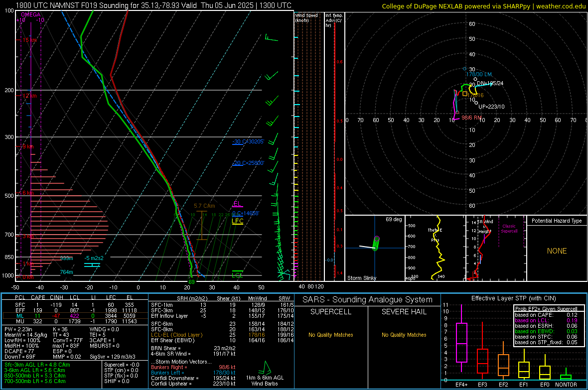588x390 pixels.
Task: Click the 'based on LCL: 0.19' legend row
Action: [x=546, y=320]
